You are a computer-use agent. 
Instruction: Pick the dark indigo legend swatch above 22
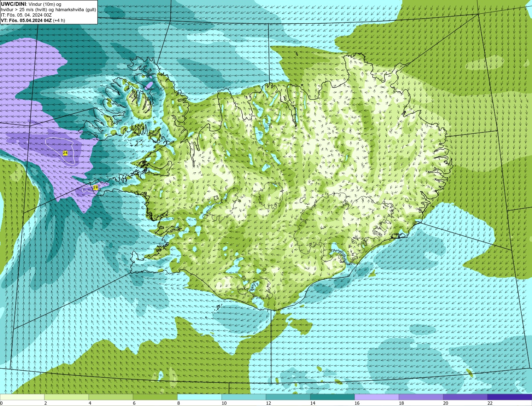(510, 397)
